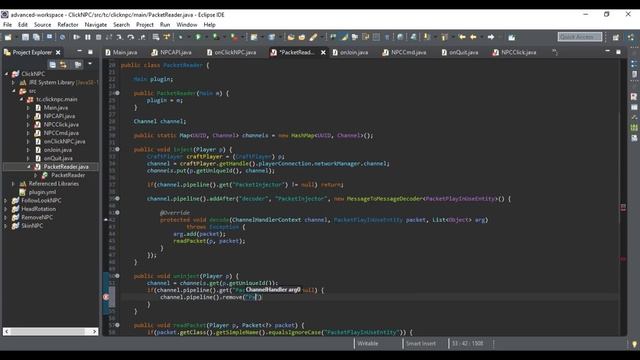Expand the SkinNPC project

coord(6,226)
